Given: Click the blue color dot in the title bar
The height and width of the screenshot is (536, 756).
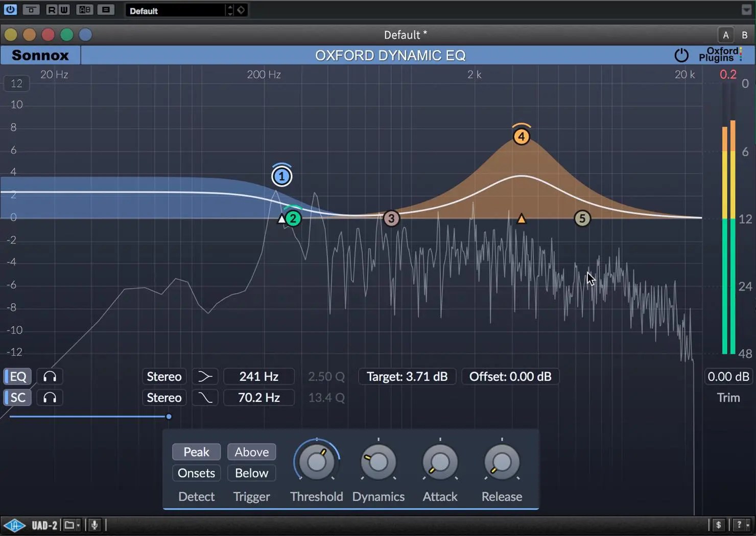Looking at the screenshot, I should [x=85, y=34].
